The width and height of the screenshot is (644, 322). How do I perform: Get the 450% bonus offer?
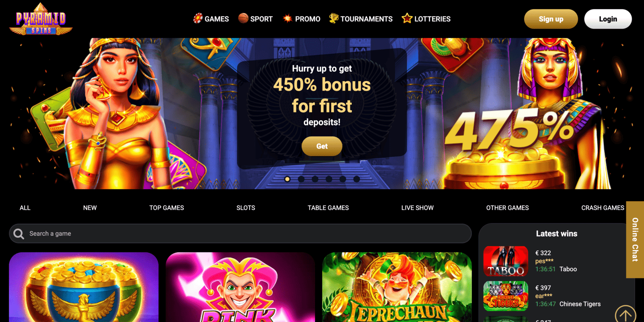tap(322, 146)
